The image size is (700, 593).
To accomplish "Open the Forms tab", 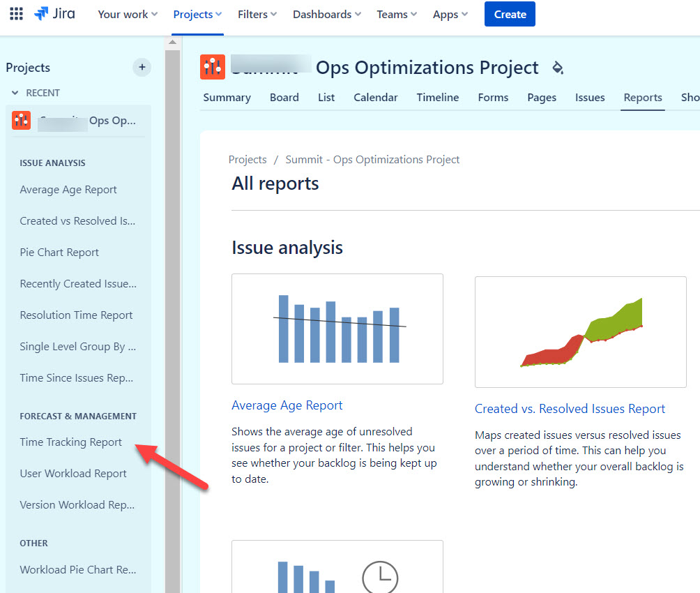I will tap(493, 98).
